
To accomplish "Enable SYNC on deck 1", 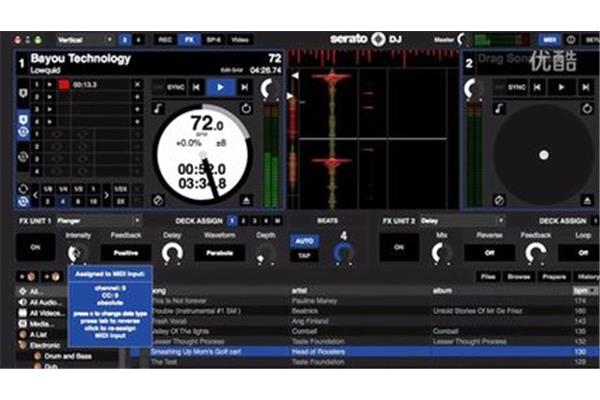I will point(176,87).
